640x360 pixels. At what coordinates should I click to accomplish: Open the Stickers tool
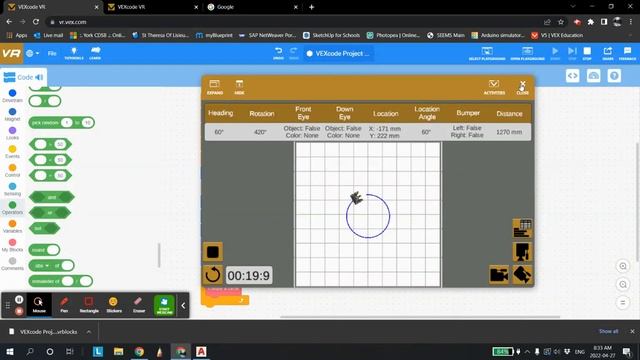(x=114, y=304)
